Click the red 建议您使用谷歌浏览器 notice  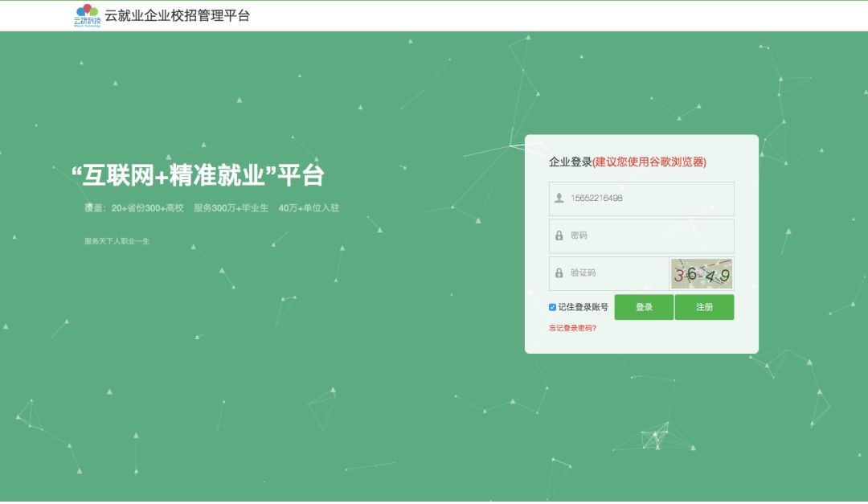click(x=649, y=162)
